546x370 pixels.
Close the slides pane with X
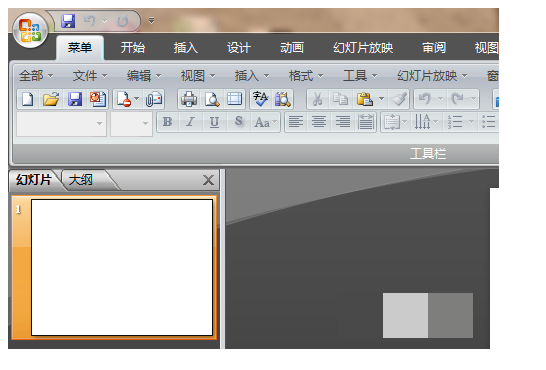pyautogui.click(x=208, y=180)
